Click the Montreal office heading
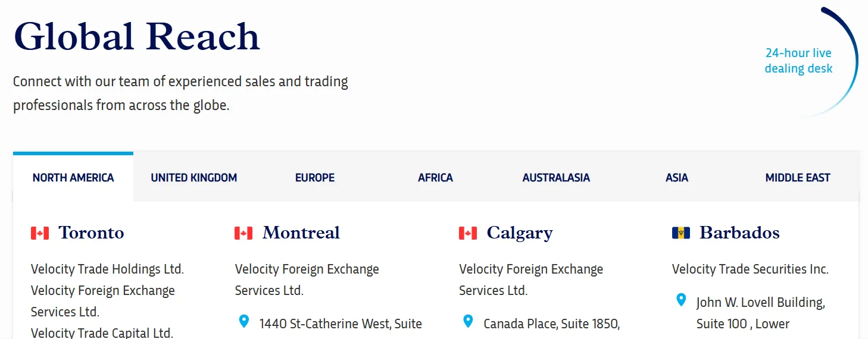868x339 pixels. coord(301,233)
